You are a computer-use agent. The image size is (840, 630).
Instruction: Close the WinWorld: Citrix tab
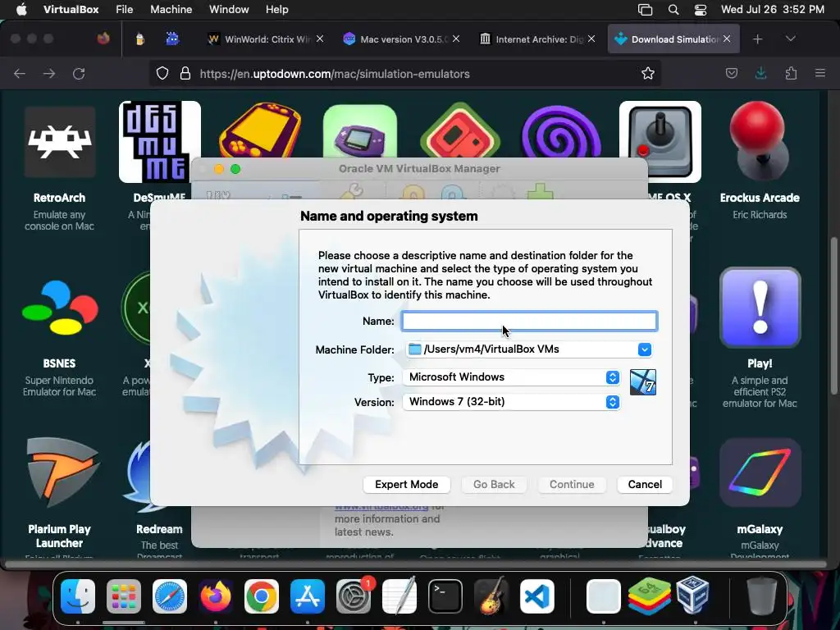[x=320, y=39]
